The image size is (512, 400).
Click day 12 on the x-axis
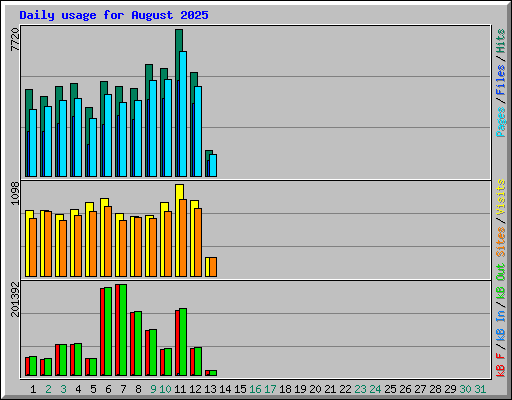195,389
